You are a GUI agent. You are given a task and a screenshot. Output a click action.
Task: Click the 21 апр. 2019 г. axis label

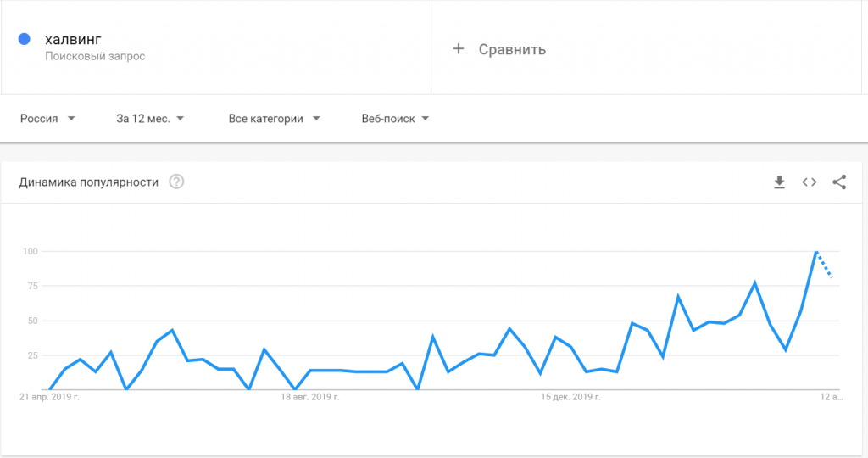[48, 396]
